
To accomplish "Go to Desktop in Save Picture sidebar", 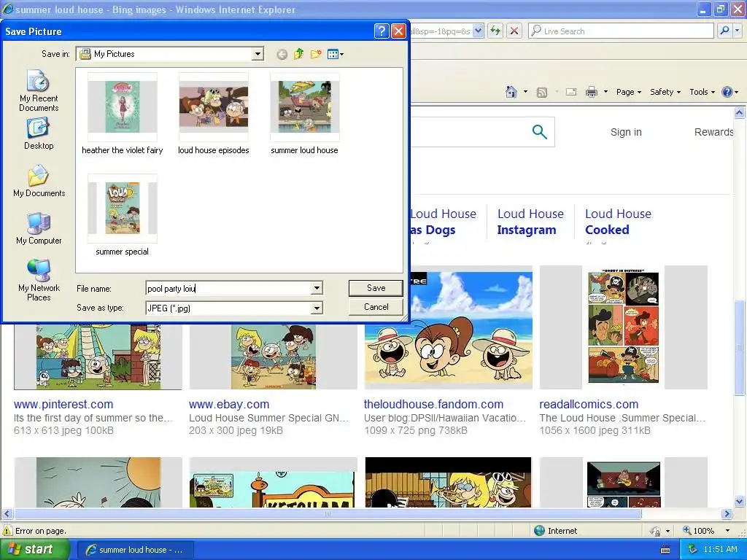I will (x=39, y=134).
